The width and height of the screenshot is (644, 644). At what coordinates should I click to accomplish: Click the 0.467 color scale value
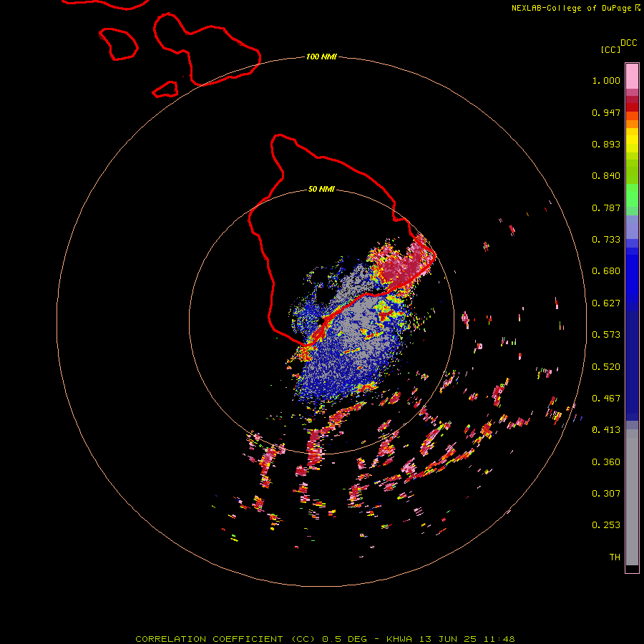(x=606, y=399)
